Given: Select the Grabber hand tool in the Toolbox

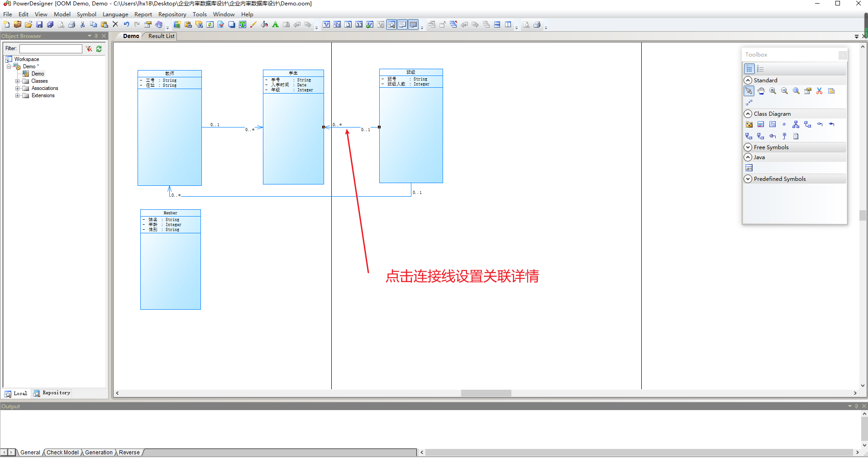Looking at the screenshot, I should pyautogui.click(x=761, y=91).
